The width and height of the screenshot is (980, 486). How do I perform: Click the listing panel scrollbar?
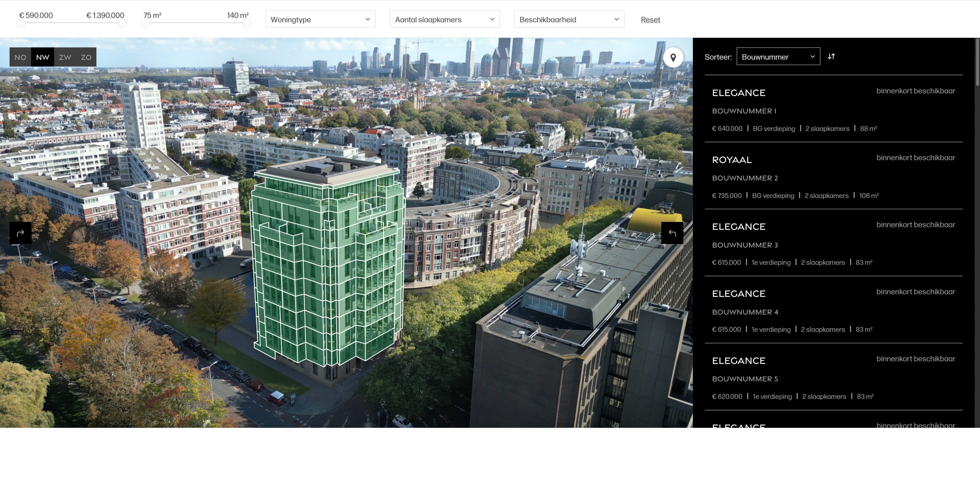coord(977,61)
